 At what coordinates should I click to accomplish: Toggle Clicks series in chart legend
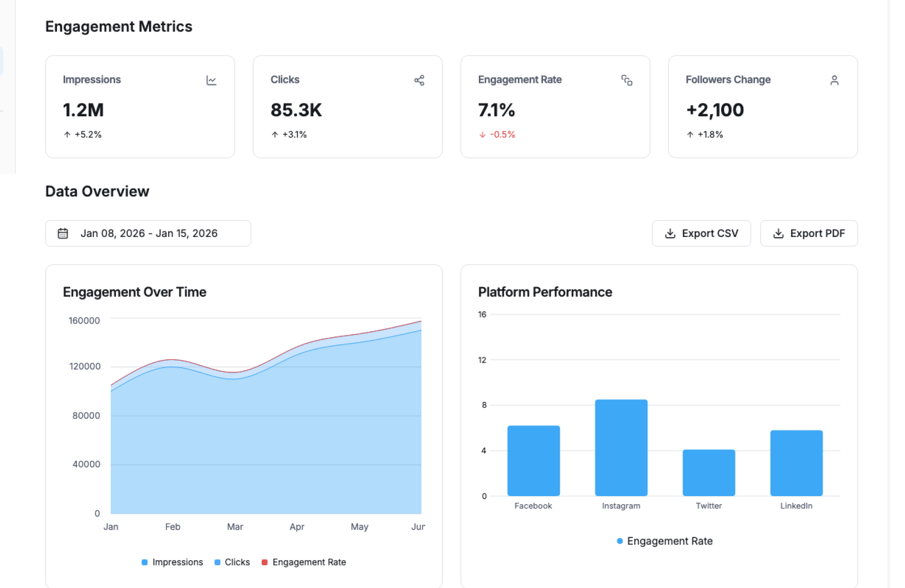tap(232, 562)
